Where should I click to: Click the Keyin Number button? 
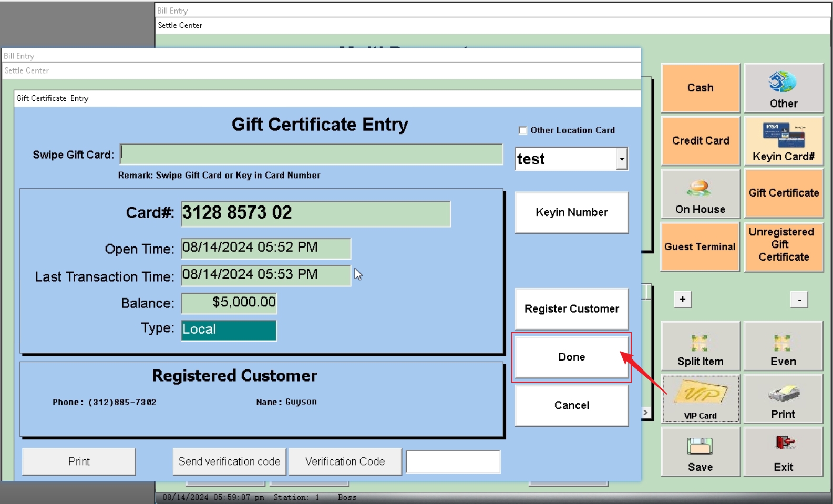[571, 212]
